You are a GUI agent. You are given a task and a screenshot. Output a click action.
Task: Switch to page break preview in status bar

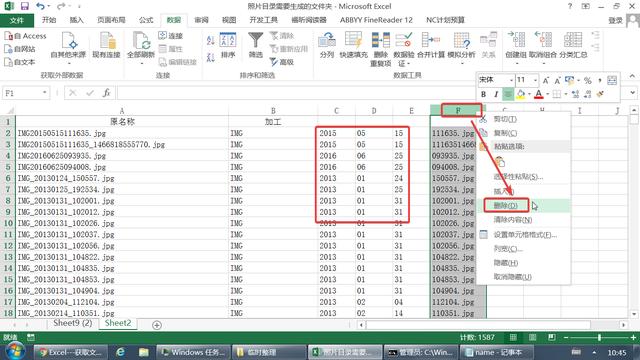[x=551, y=337]
